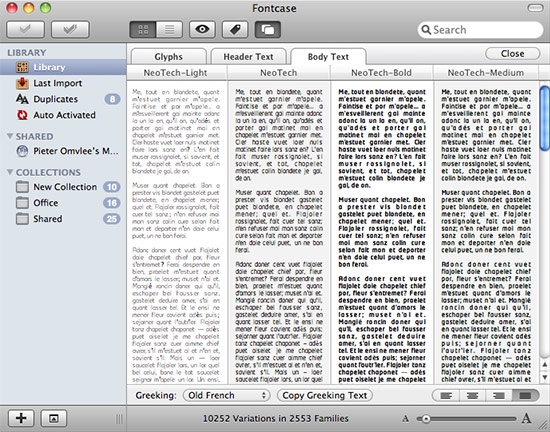This screenshot has height=432, width=550.
Task: Click the New Collection folder icon
Action: 22,187
